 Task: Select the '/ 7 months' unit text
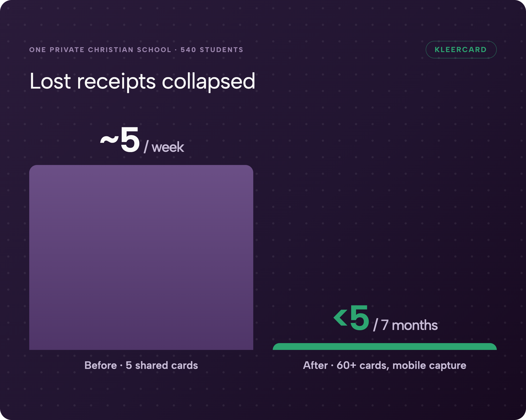pyautogui.click(x=405, y=325)
